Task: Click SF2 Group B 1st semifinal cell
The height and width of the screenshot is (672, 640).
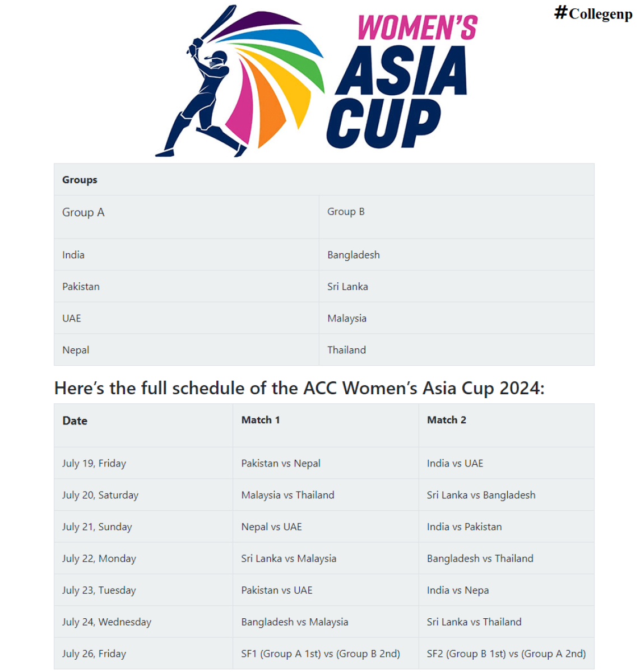Action: [x=507, y=654]
